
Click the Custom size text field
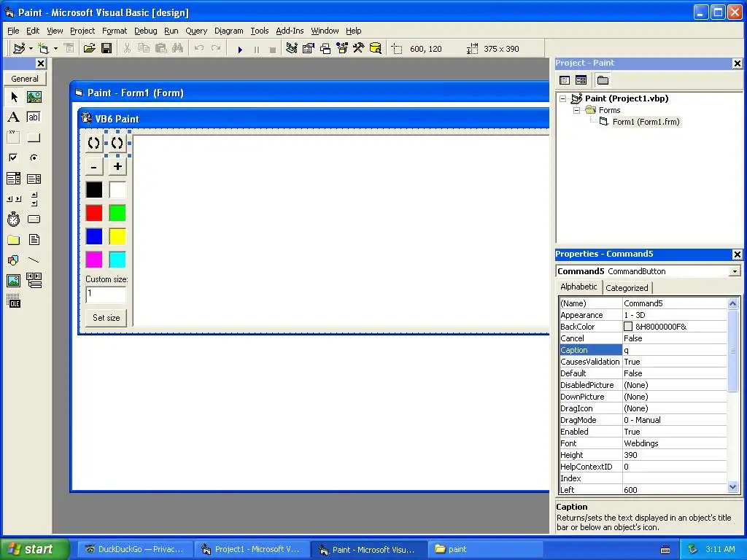(x=106, y=295)
